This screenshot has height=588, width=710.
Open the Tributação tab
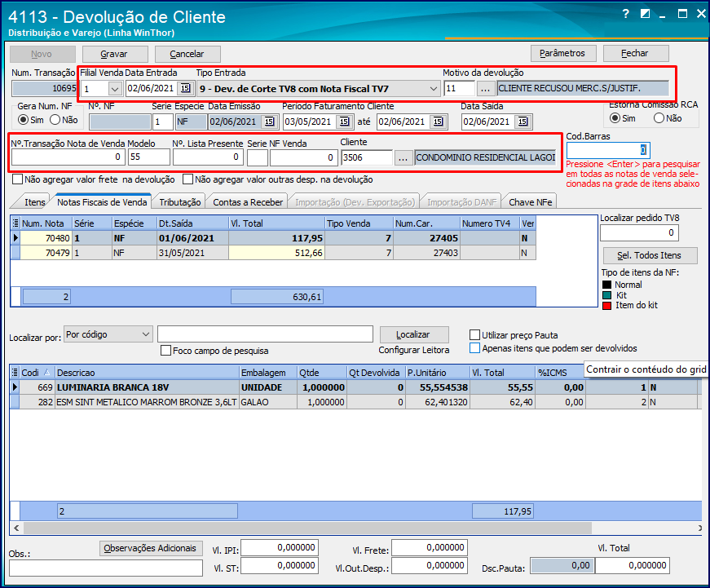[x=180, y=202]
